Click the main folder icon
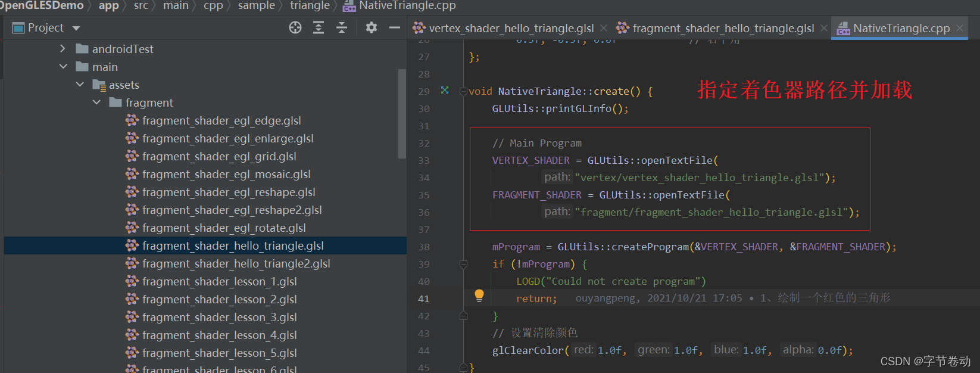Viewport: 980px width, 373px height. pyautogui.click(x=82, y=67)
